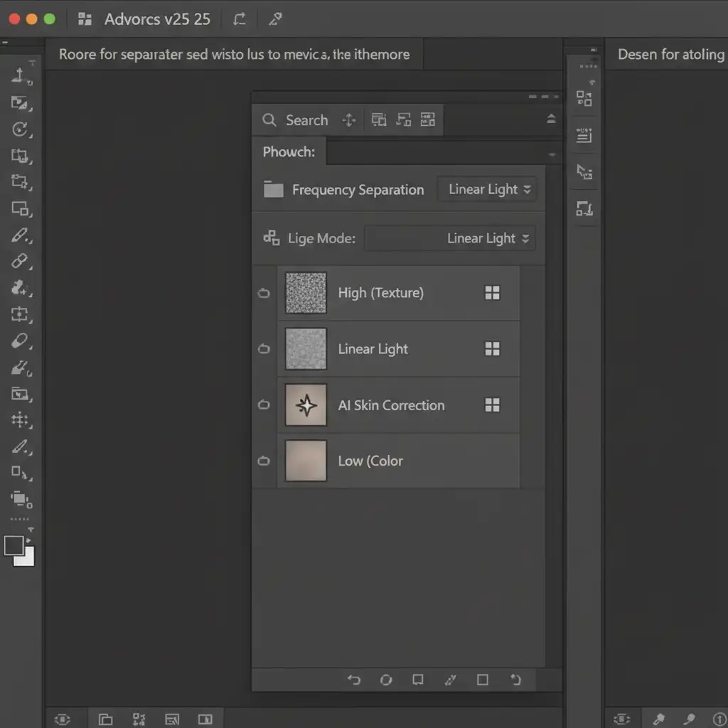Switch to the Phowch: tab
The height and width of the screenshot is (728, 728).
pyautogui.click(x=288, y=152)
